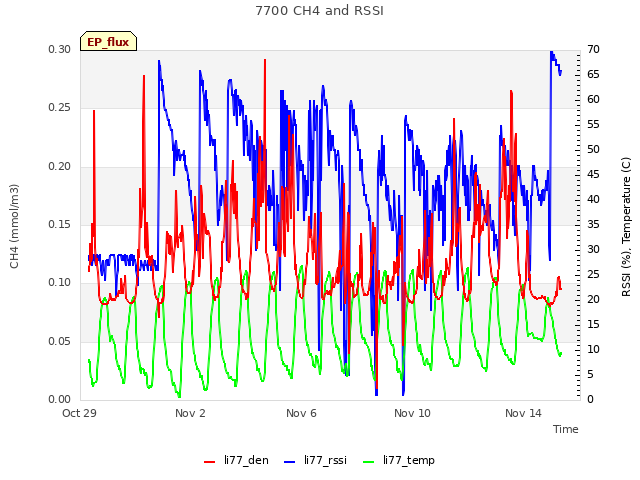Click the red li77_den legend swatch
The width and height of the screenshot is (640, 480).
(209, 462)
